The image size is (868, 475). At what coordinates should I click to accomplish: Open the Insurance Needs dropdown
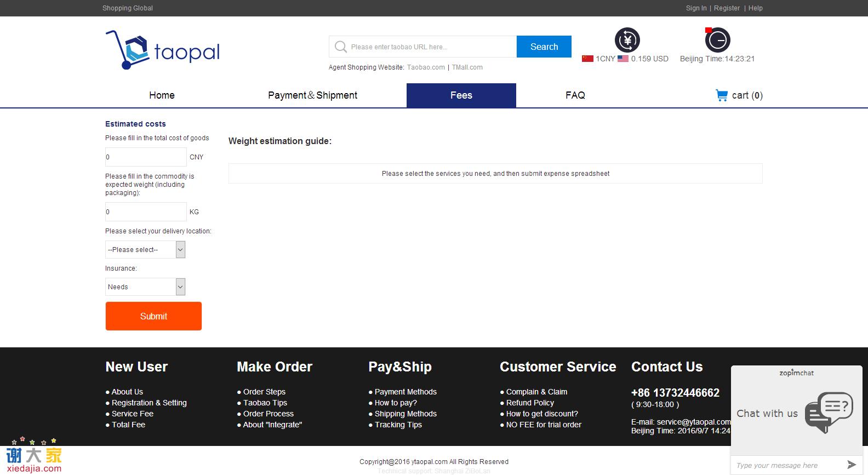click(x=145, y=287)
